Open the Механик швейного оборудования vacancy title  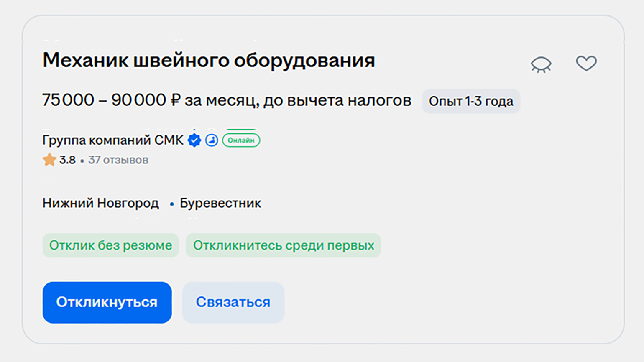click(x=209, y=60)
